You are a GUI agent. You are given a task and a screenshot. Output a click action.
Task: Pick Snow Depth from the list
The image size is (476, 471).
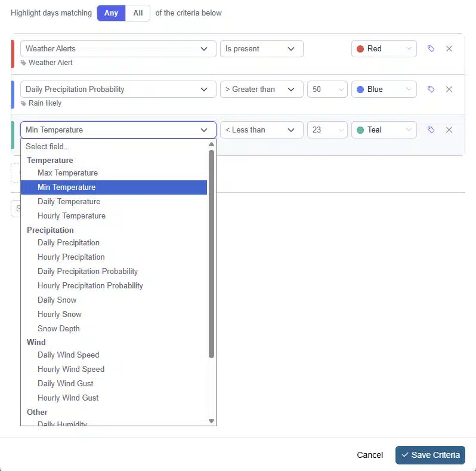coord(58,329)
